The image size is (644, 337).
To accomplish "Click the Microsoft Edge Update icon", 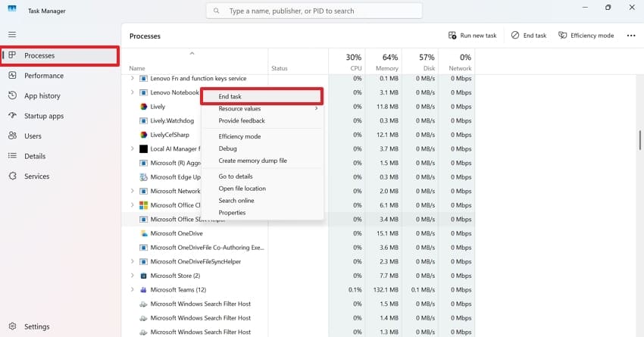I will pyautogui.click(x=143, y=177).
